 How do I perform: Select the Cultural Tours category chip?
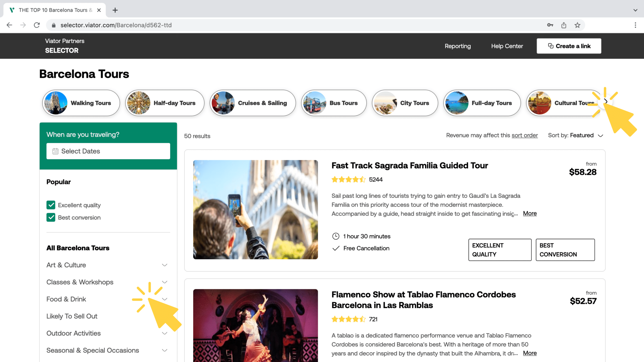tap(563, 103)
